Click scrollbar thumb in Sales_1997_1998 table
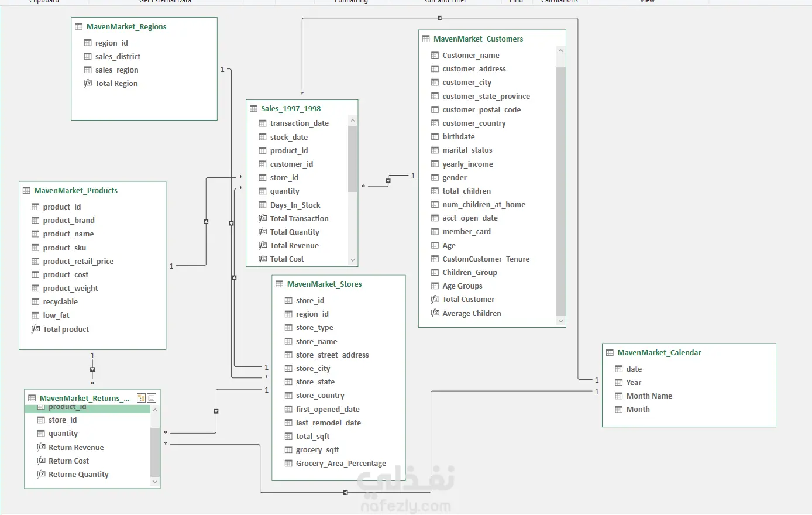812x515 pixels. click(352, 159)
